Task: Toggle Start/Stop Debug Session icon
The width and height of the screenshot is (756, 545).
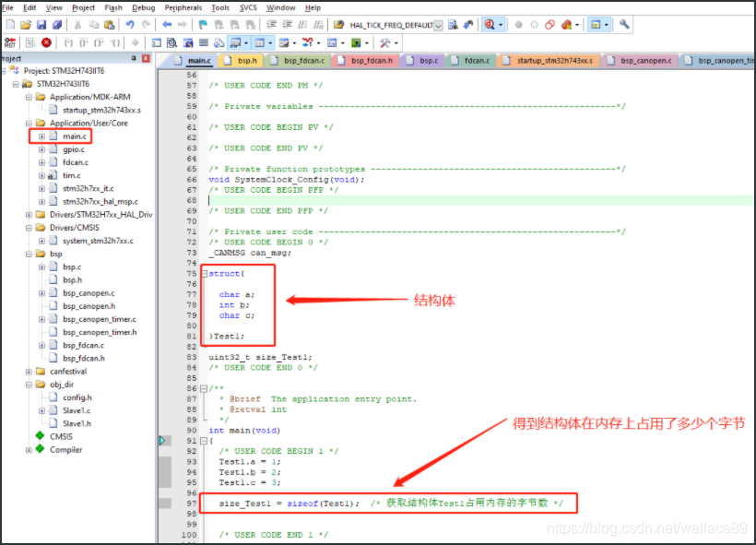Action: [x=490, y=25]
